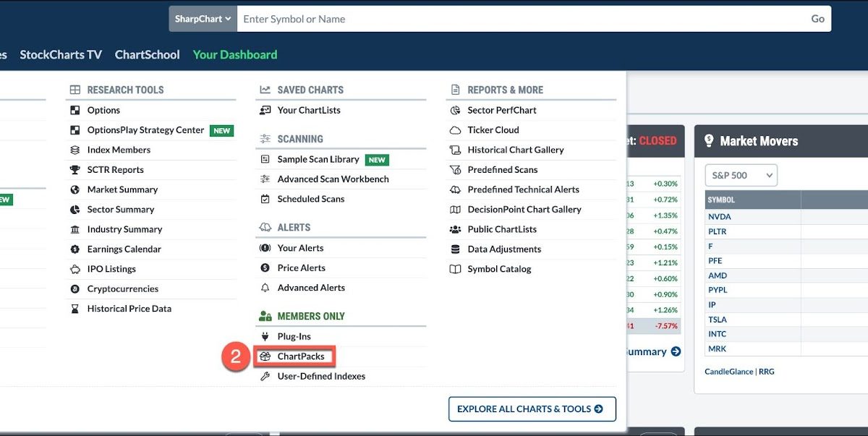Open the Price Alerts menu entry

(302, 268)
